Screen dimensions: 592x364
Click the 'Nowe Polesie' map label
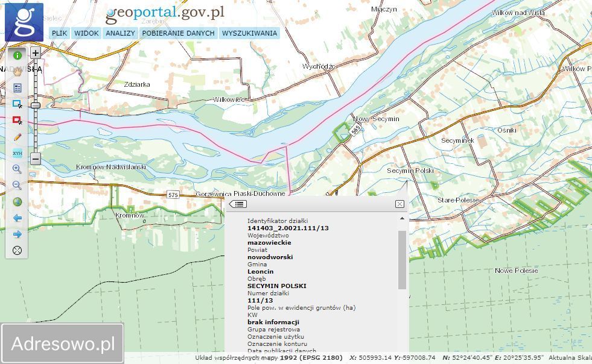(x=516, y=271)
